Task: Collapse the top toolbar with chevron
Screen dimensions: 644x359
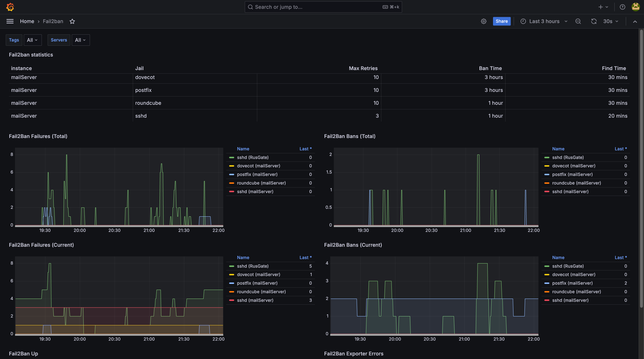Action: coord(635,21)
